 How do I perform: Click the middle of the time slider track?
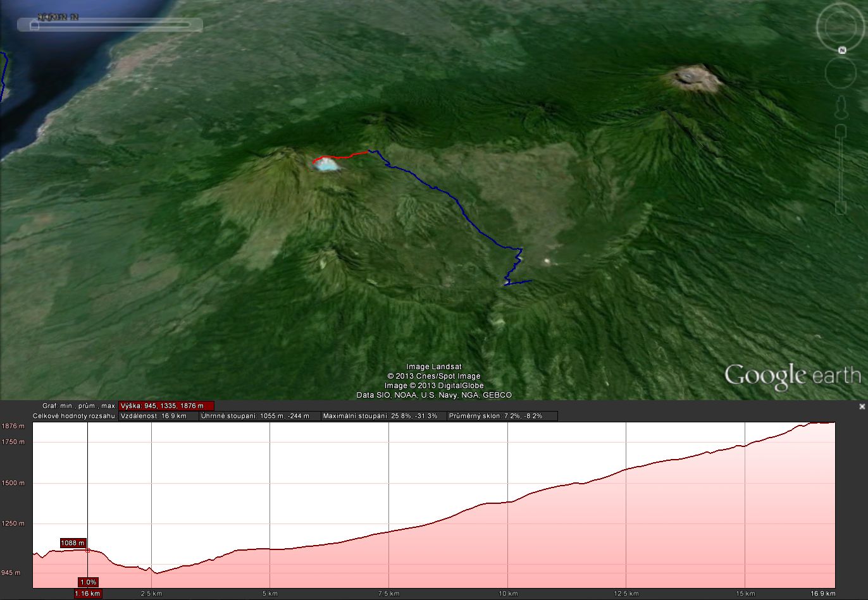(x=111, y=25)
